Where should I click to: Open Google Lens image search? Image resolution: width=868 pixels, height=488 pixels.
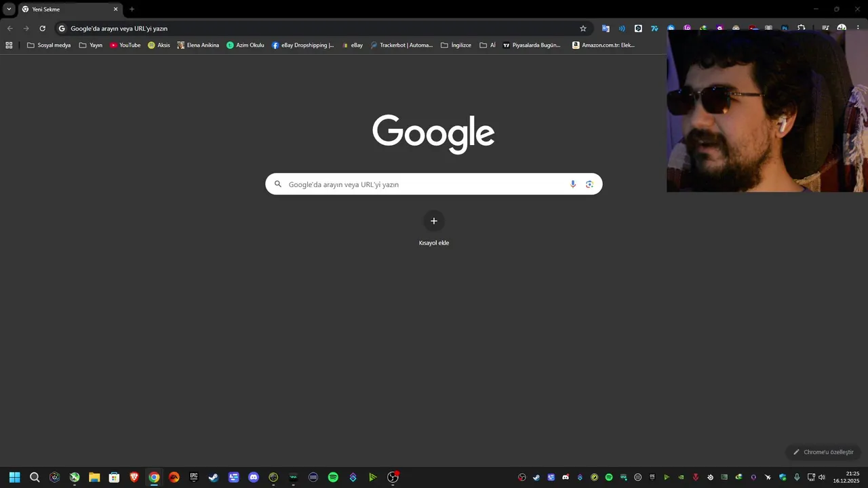pyautogui.click(x=589, y=184)
